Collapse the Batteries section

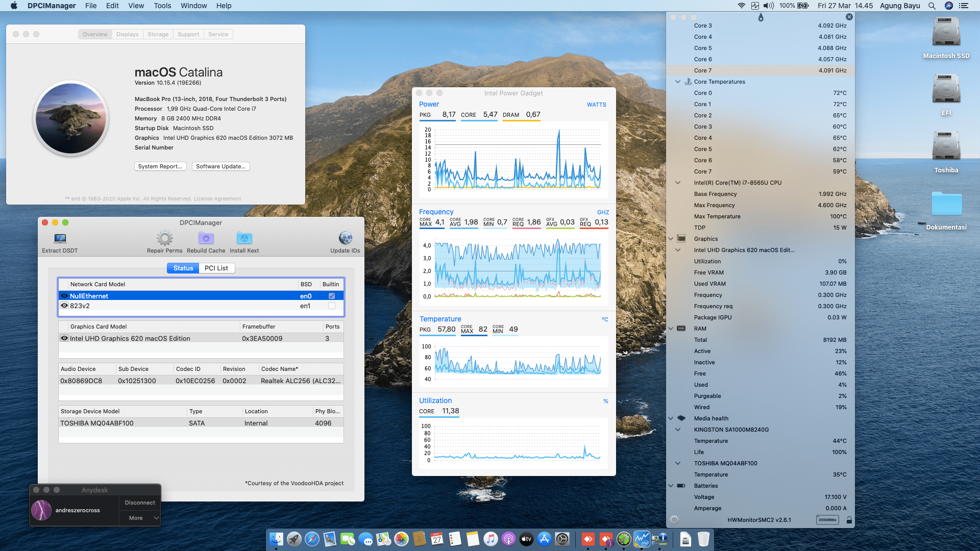[x=671, y=486]
